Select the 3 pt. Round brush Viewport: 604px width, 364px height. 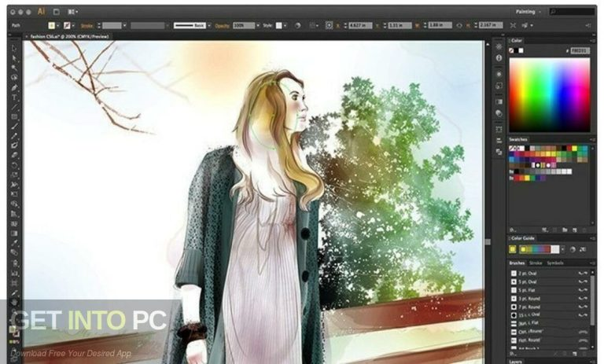[x=549, y=299]
